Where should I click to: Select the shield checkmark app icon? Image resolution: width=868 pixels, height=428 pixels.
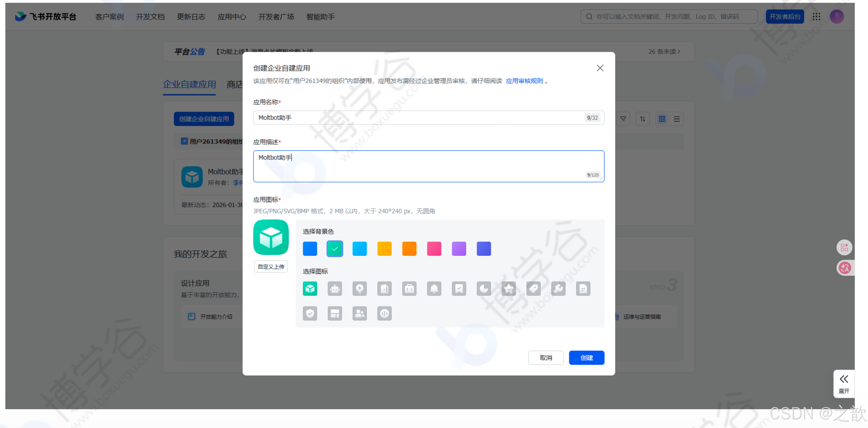(x=310, y=314)
